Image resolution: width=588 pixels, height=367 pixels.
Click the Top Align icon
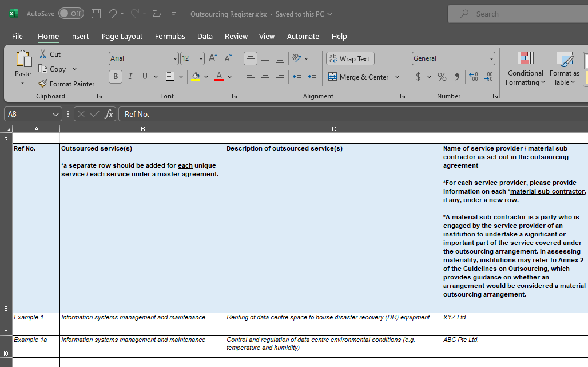[x=251, y=58]
